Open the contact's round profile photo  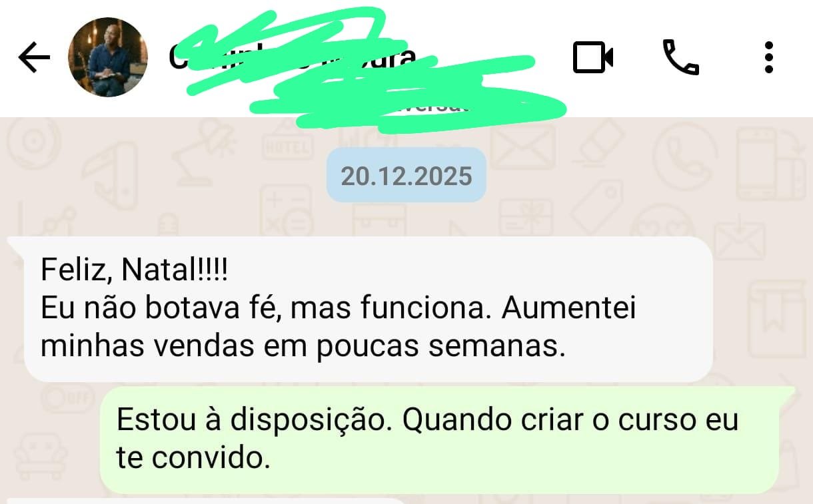coord(108,58)
